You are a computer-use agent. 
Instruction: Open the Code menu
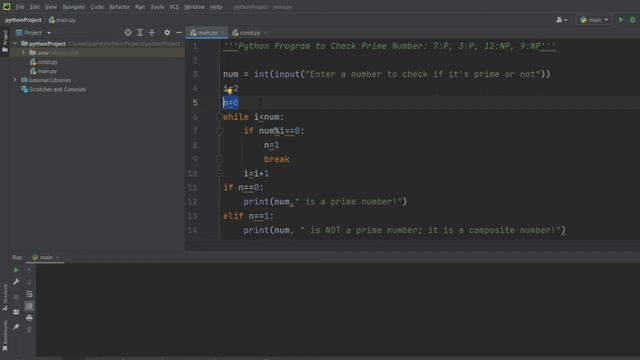tap(97, 7)
